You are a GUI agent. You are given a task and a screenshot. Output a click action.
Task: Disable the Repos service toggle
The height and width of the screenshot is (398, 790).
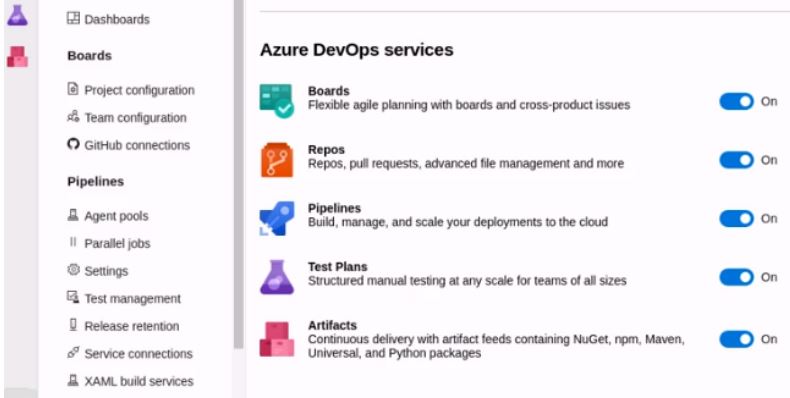[x=736, y=160]
